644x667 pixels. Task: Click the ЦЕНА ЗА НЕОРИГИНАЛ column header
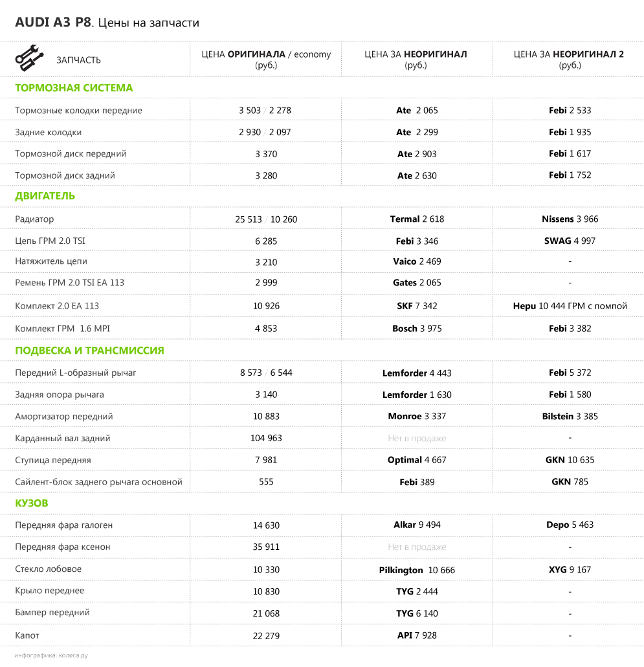coord(416,60)
